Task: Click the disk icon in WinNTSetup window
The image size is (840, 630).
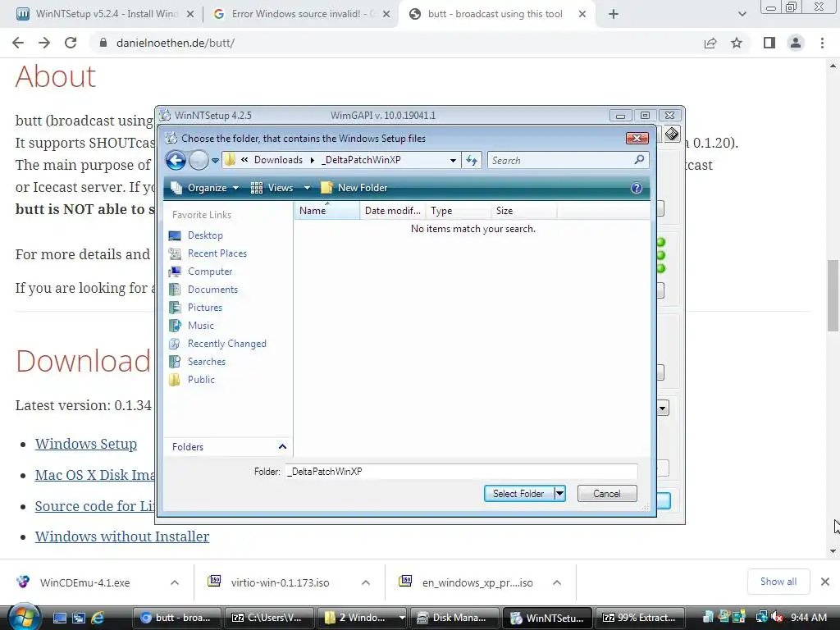Action: [672, 134]
